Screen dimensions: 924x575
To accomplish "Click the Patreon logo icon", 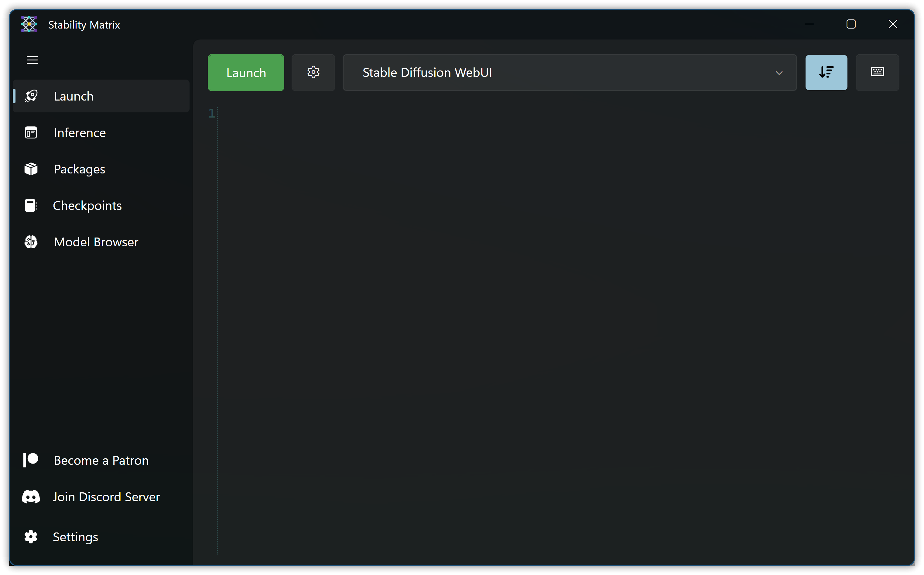I will coord(31,460).
